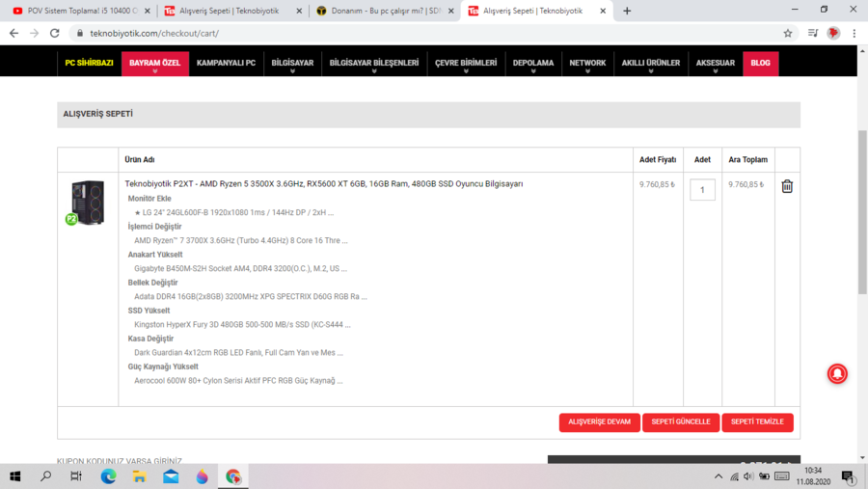Expand NETWORK menu
868x489 pixels.
pyautogui.click(x=587, y=63)
